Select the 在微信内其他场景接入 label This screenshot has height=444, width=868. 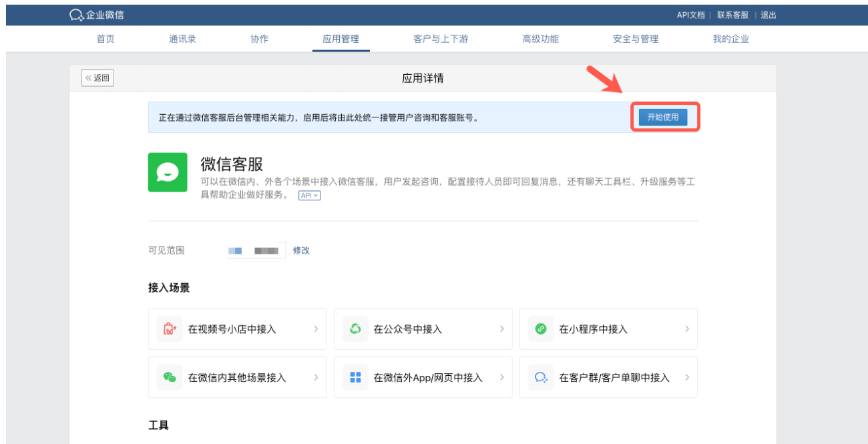tap(236, 377)
